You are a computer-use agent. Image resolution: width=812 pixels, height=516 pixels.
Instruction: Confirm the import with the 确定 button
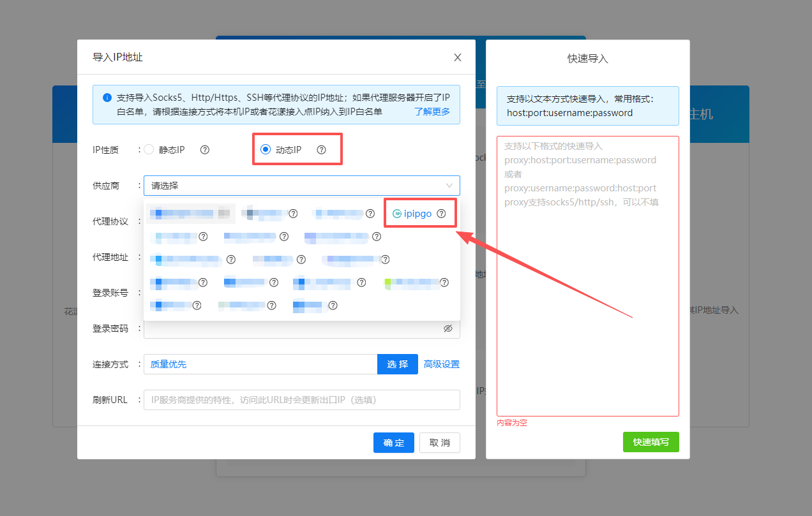[x=393, y=442]
